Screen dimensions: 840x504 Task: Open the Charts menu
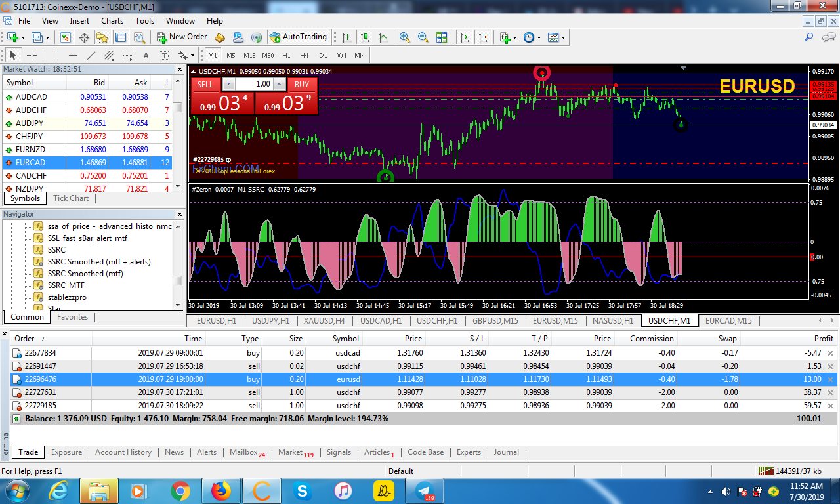pos(112,21)
